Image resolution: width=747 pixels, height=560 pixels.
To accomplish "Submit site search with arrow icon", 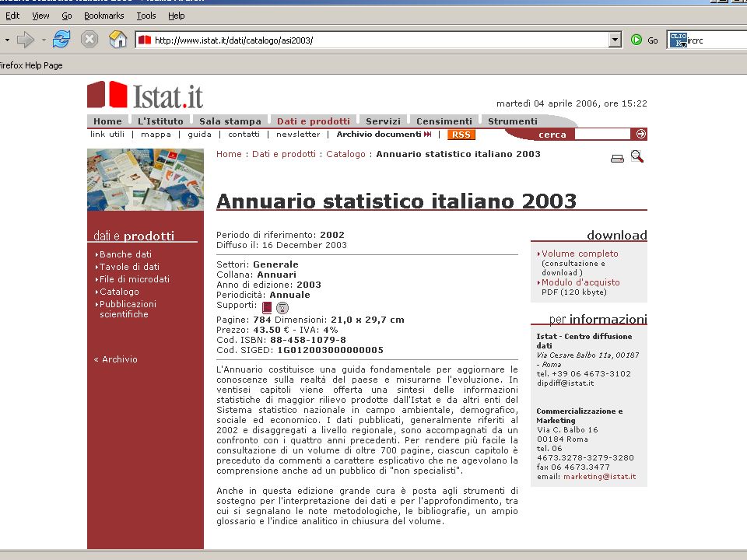I will (x=640, y=135).
